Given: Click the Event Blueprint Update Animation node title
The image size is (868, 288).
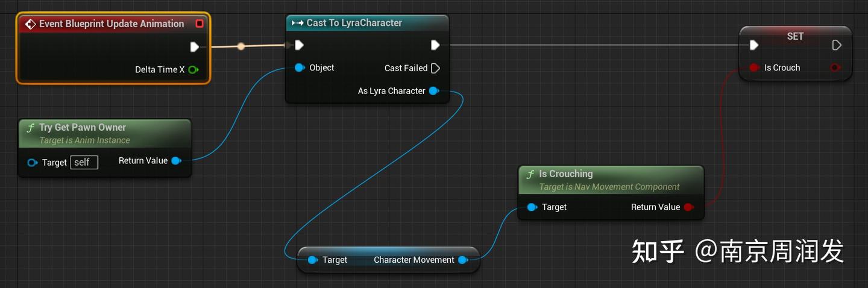Looking at the screenshot, I should (x=112, y=23).
